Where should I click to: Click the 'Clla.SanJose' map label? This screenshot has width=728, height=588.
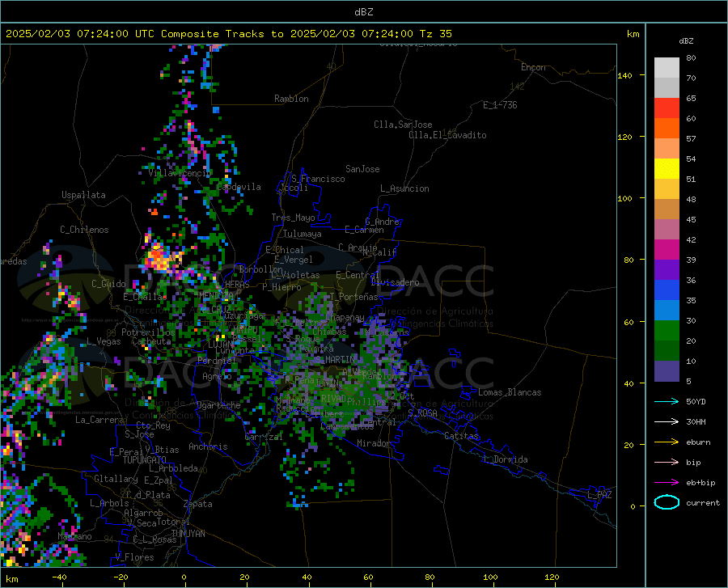[x=403, y=125]
